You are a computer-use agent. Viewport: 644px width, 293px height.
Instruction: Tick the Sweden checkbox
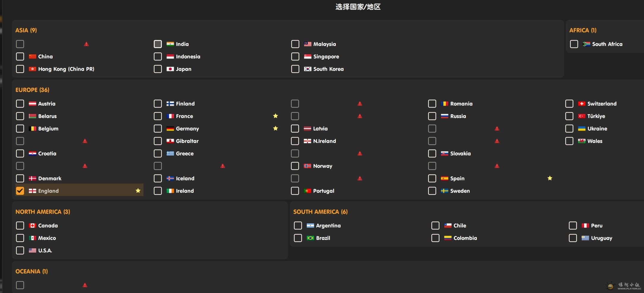click(x=432, y=191)
